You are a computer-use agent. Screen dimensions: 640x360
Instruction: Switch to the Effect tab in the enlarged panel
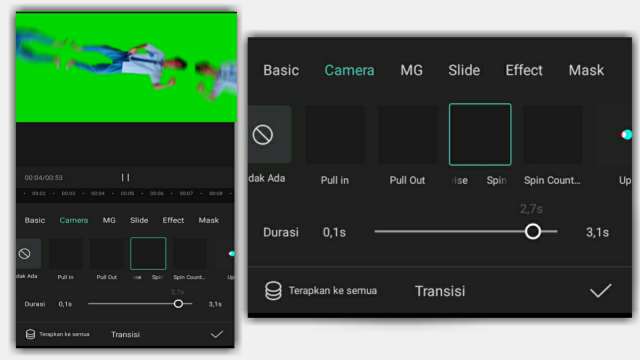[x=524, y=70]
